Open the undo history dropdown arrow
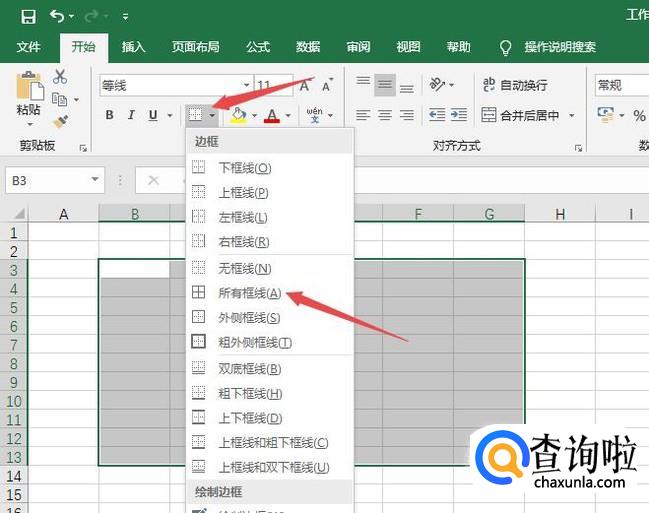 tap(72, 17)
